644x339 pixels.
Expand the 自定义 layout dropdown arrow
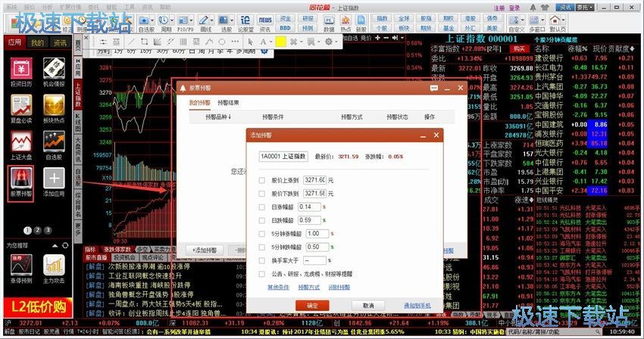[x=523, y=20]
